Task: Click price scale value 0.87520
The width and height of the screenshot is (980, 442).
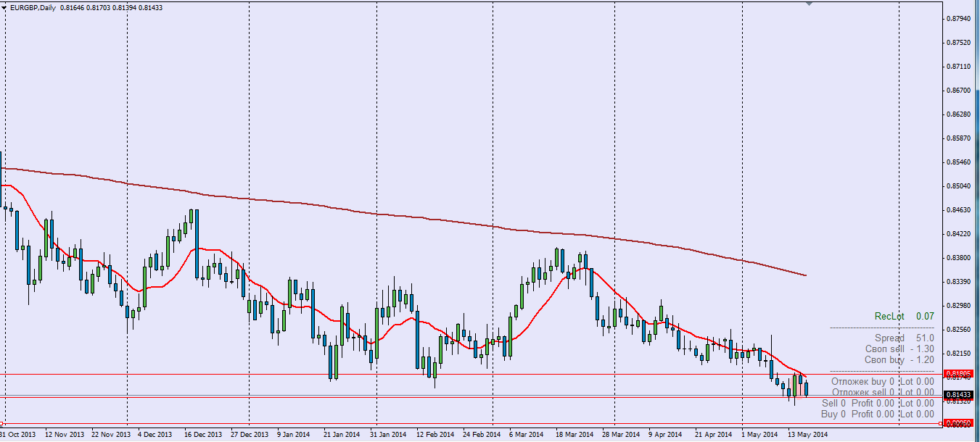Action: point(959,43)
